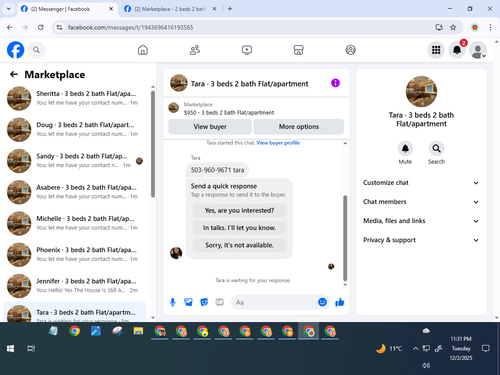500x375 pixels.
Task: Click the Aa message input field
Action: click(x=274, y=302)
